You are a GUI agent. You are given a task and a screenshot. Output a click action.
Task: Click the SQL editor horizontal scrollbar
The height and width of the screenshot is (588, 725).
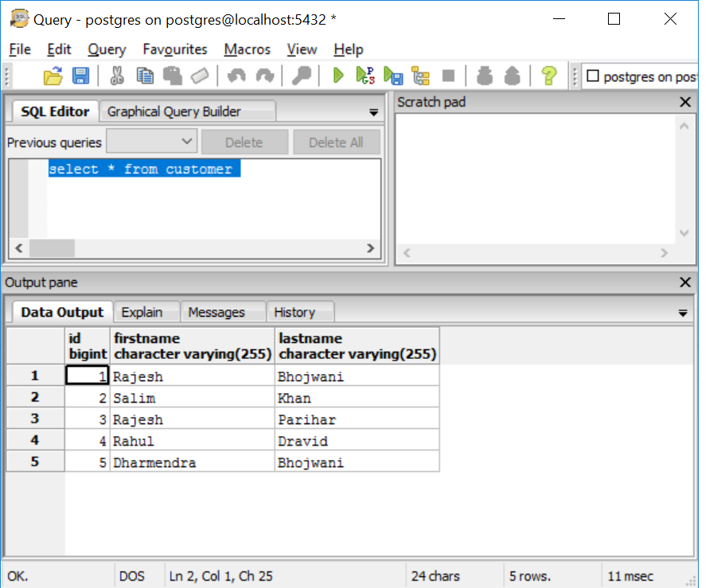191,248
